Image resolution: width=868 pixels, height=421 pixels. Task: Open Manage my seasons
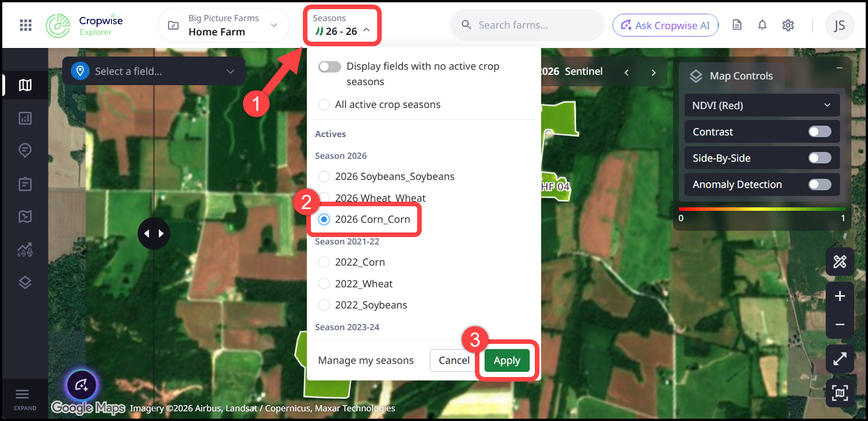click(x=366, y=360)
